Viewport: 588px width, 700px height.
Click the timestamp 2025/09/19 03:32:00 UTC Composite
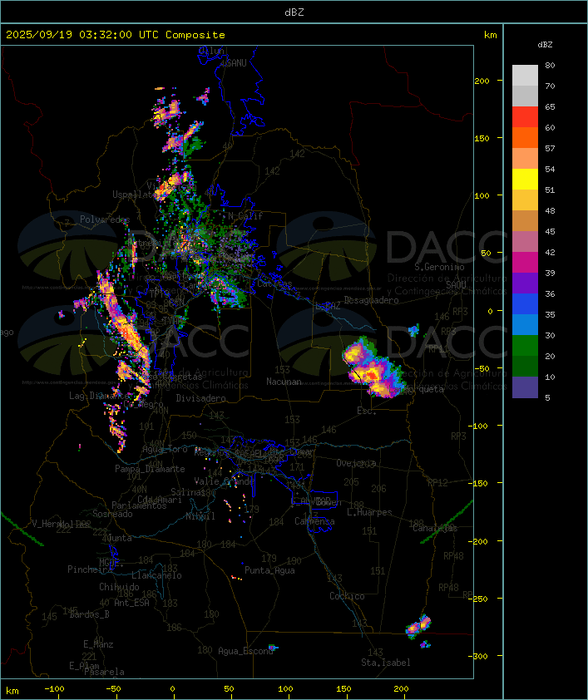(116, 35)
